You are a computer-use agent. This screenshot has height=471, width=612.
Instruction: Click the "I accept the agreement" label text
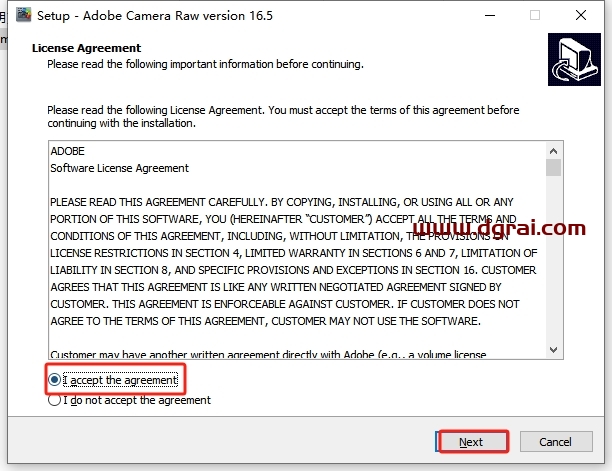pyautogui.click(x=120, y=380)
